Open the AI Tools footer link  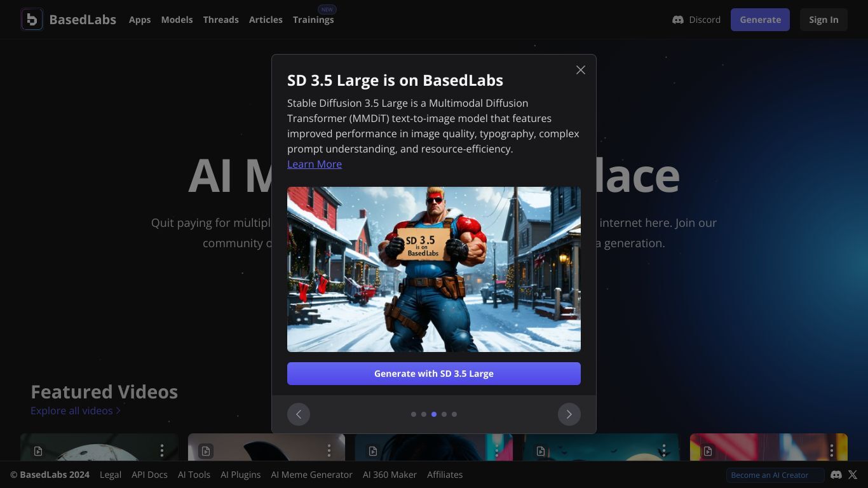click(x=194, y=475)
